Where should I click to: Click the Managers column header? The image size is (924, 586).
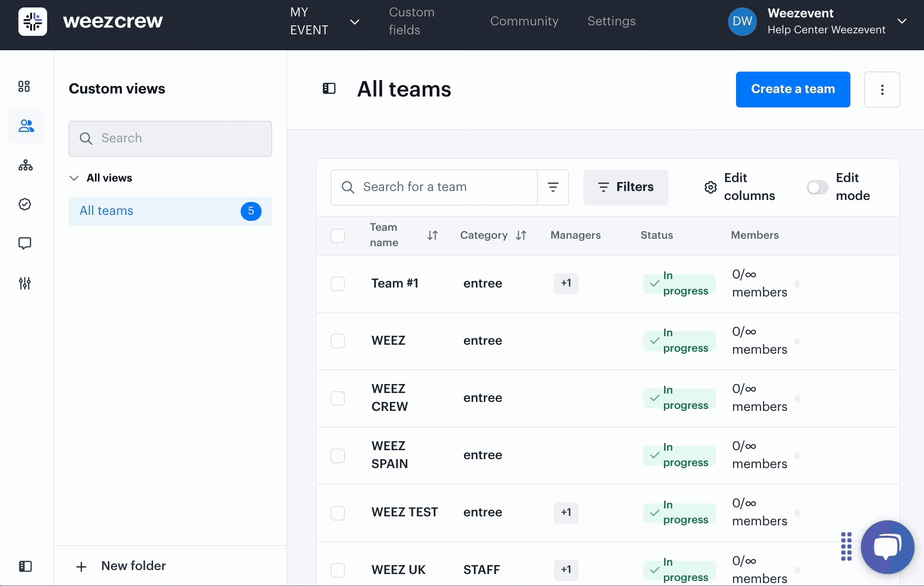click(x=575, y=235)
